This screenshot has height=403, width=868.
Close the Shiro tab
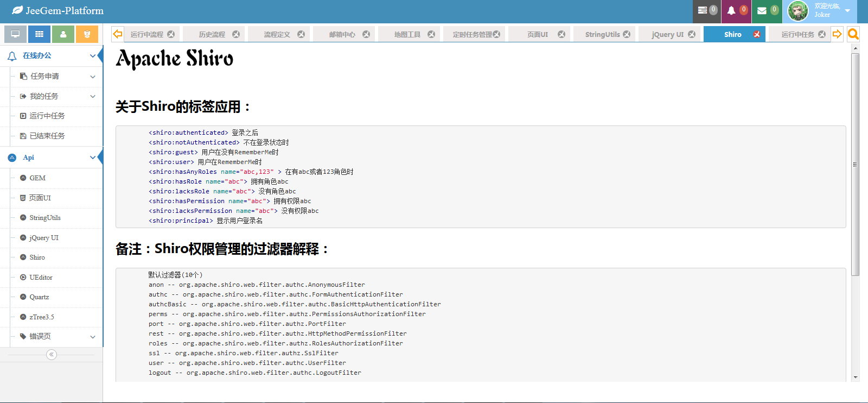click(x=757, y=34)
